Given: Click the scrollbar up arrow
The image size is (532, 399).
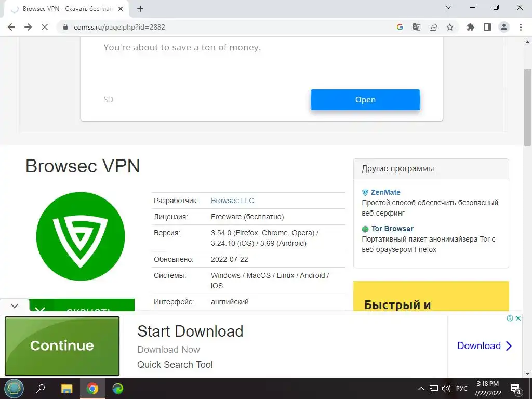Looking at the screenshot, I should tap(528, 42).
